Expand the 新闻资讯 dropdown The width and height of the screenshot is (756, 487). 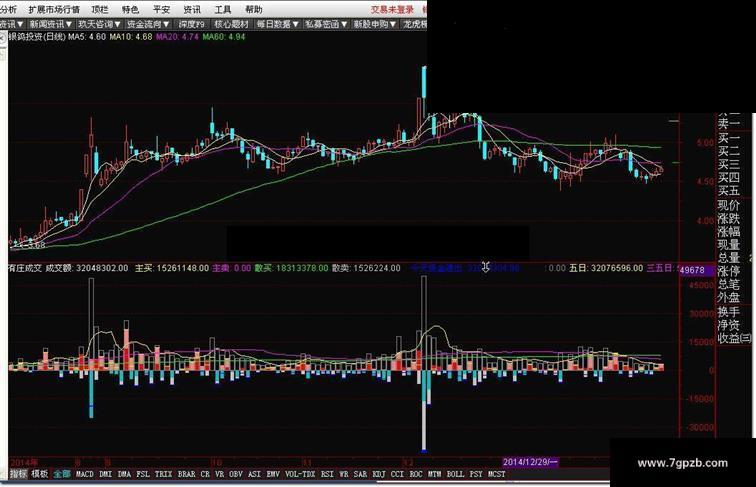50,24
